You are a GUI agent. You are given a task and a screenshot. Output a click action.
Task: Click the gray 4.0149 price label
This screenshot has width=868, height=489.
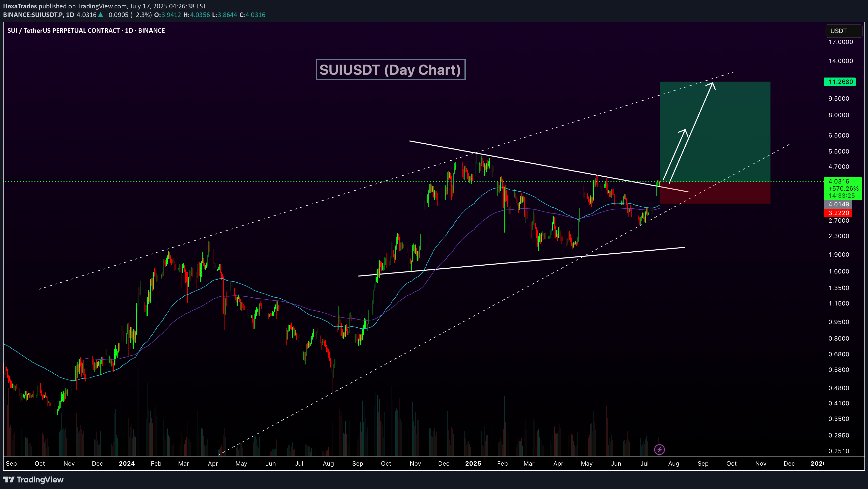click(838, 204)
